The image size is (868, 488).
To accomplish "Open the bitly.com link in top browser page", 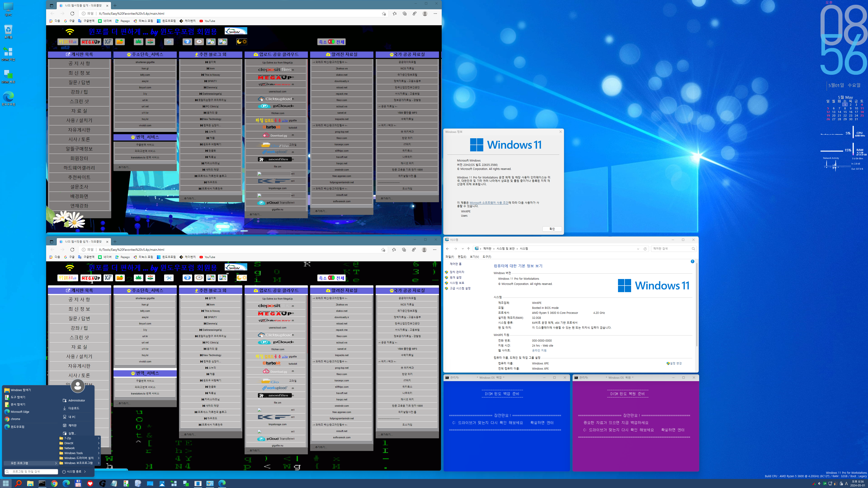I will coord(145,75).
